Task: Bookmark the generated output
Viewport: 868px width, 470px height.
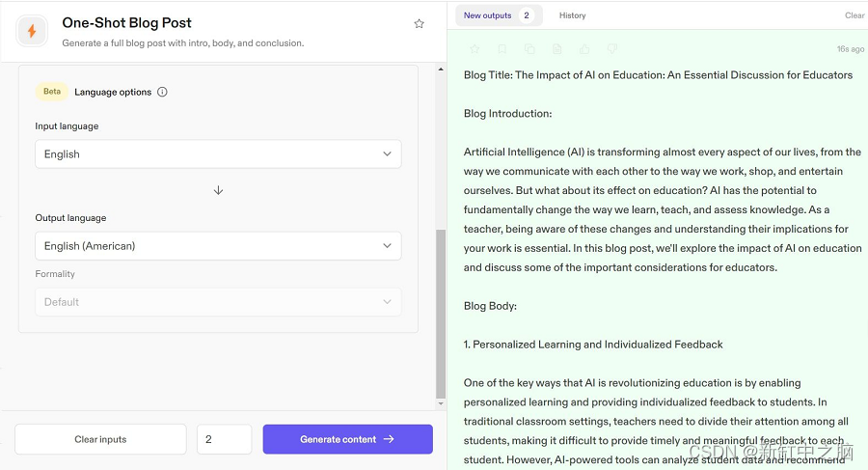Action: click(502, 49)
